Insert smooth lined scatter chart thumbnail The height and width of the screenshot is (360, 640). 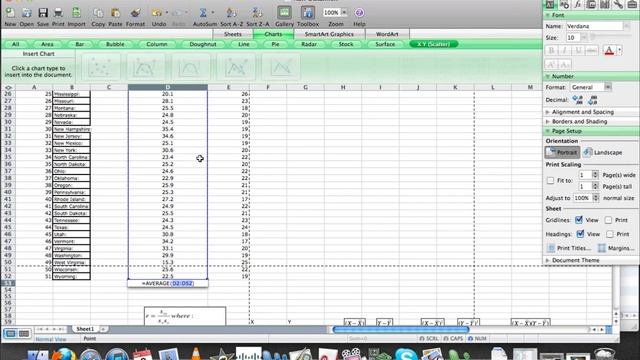click(191, 67)
